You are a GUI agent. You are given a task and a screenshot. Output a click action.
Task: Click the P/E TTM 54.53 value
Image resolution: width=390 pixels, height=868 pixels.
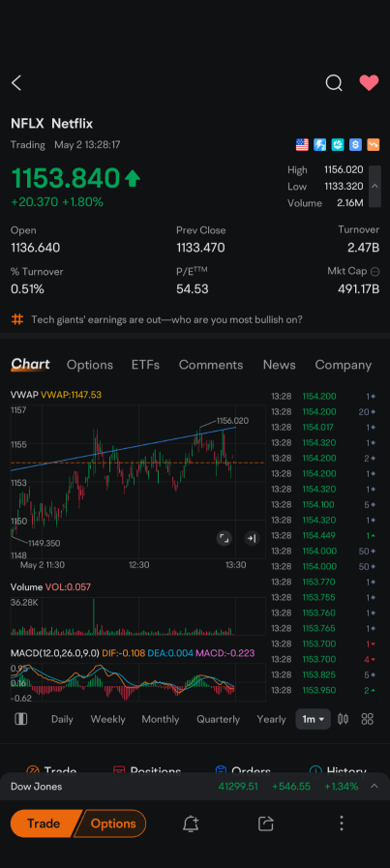click(x=193, y=289)
